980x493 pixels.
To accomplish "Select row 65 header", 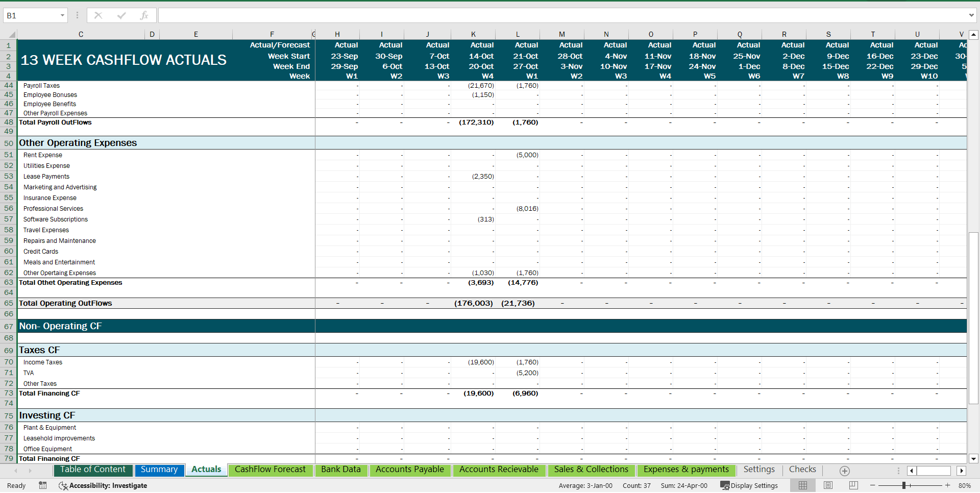I will point(9,303).
